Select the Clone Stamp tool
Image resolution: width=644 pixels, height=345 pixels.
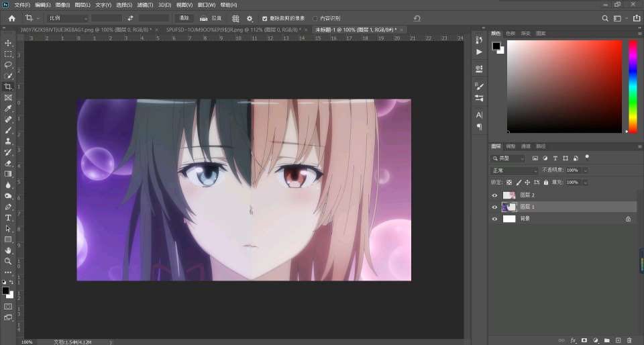point(8,141)
